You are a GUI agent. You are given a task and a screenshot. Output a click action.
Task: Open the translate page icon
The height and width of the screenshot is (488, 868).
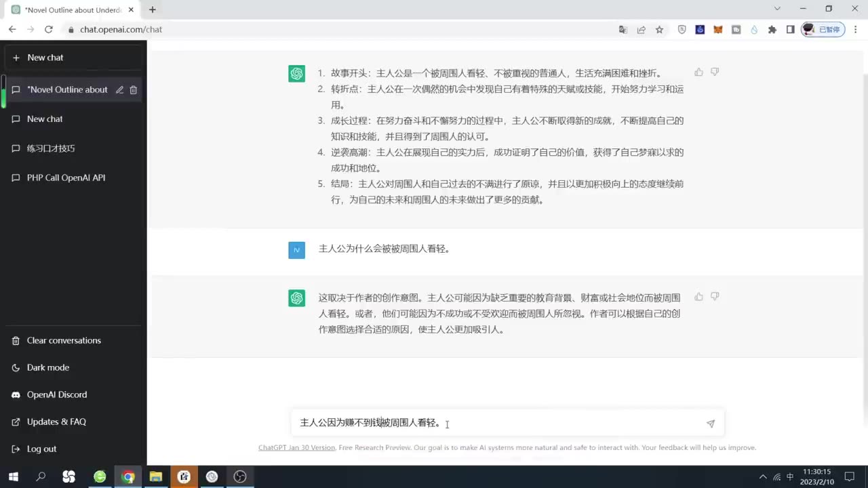pos(623,29)
